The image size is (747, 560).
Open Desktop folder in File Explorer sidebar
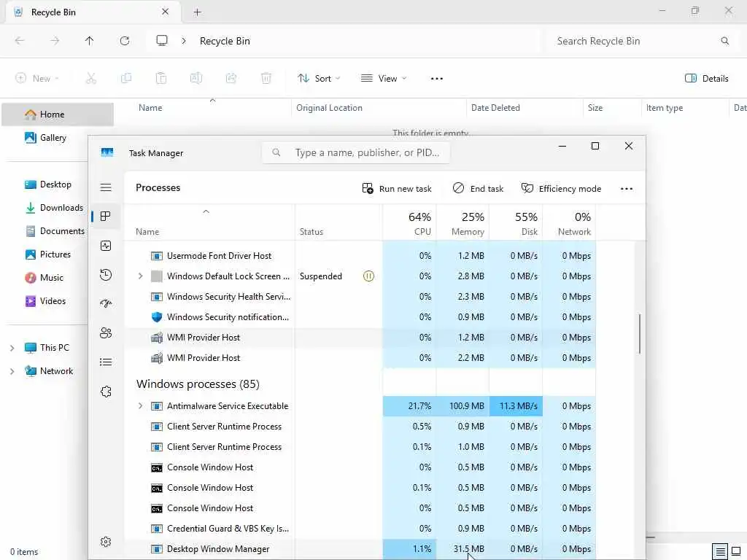click(47, 184)
